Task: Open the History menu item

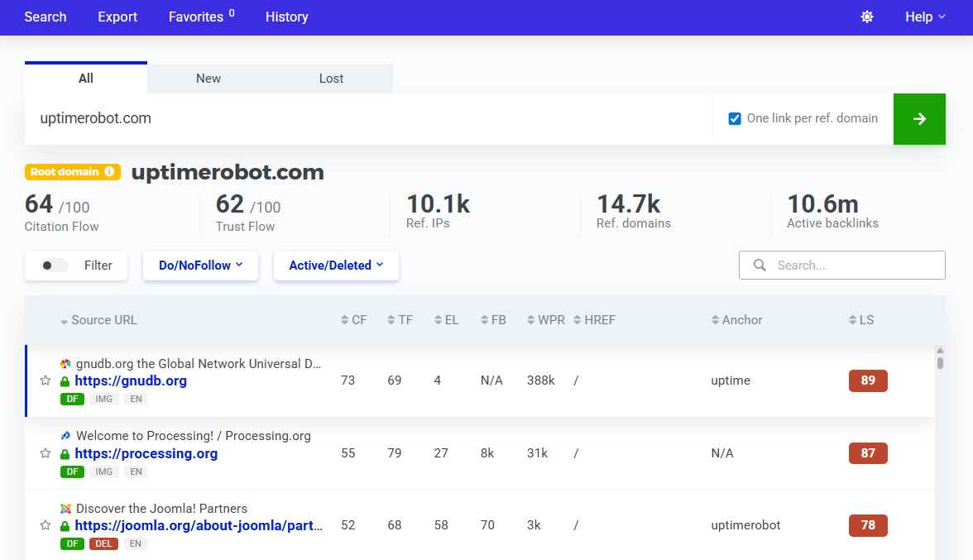Action: point(286,17)
